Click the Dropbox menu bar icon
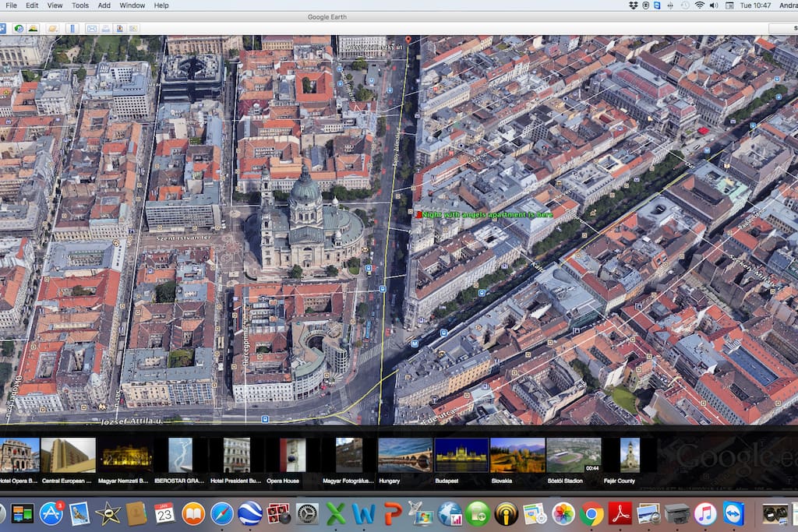The image size is (798, 532). [x=633, y=5]
